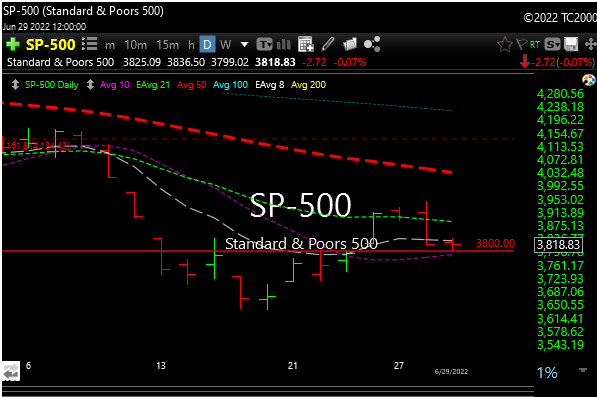Click the 1% scale setting
This screenshot has height=397, width=597.
(x=547, y=372)
